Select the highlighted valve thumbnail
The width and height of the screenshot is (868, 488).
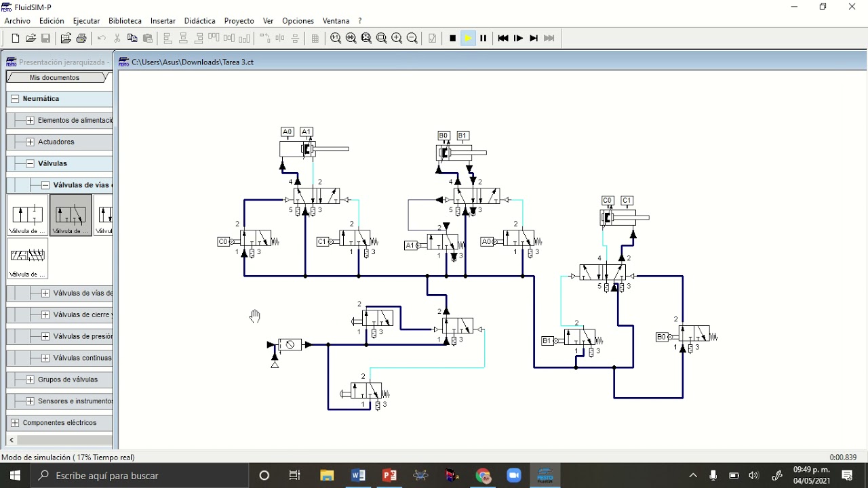point(71,215)
